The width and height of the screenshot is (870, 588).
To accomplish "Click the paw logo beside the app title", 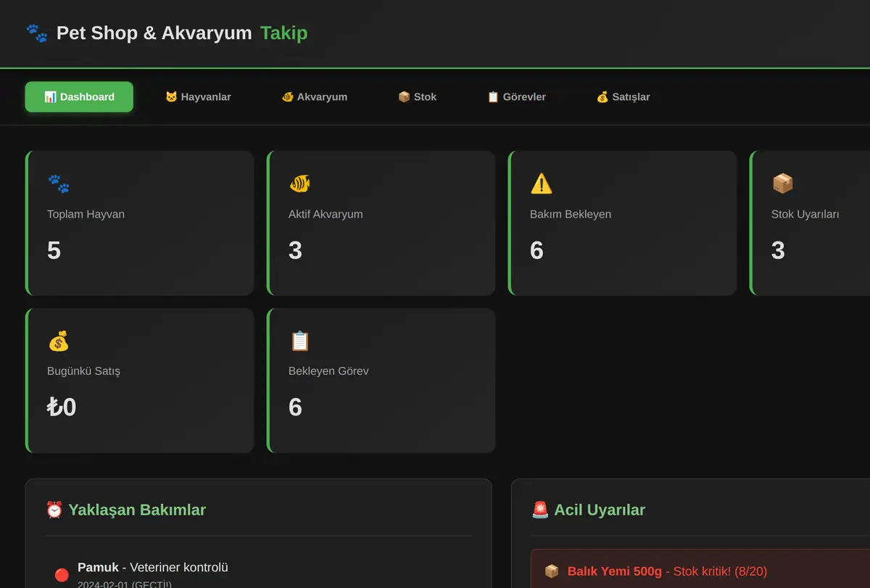I will pyautogui.click(x=37, y=33).
